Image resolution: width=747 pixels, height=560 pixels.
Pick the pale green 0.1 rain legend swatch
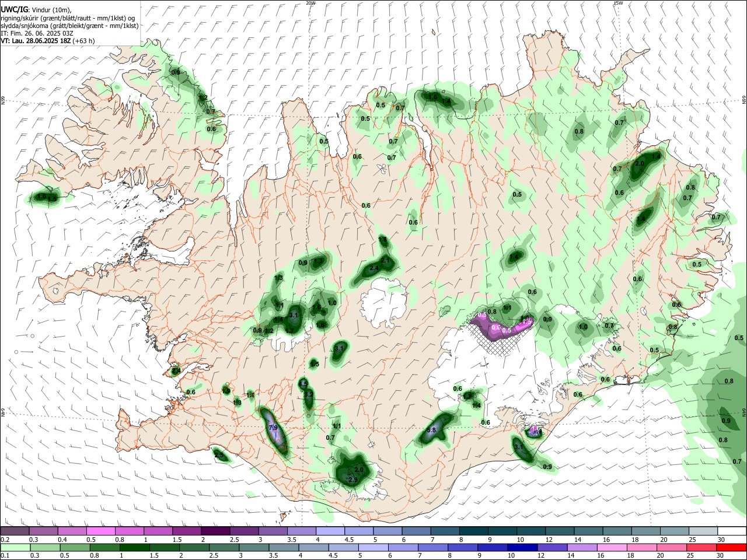pos(15,547)
